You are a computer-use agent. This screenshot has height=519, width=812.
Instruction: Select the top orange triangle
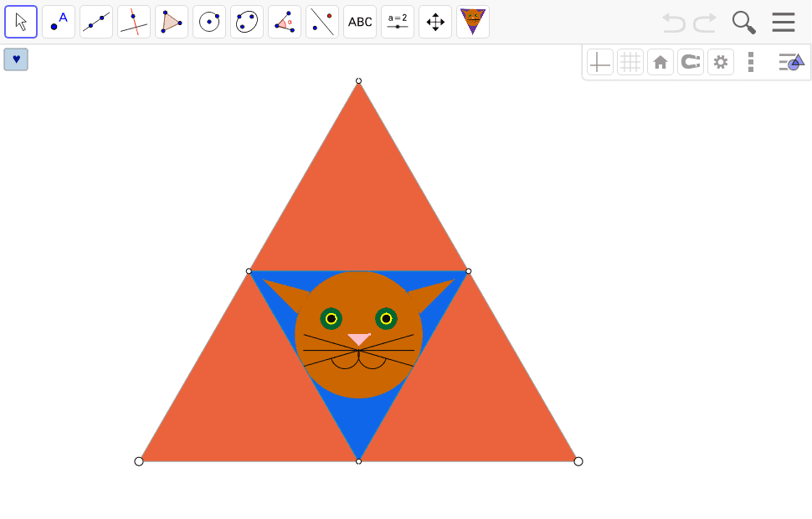[358, 208]
